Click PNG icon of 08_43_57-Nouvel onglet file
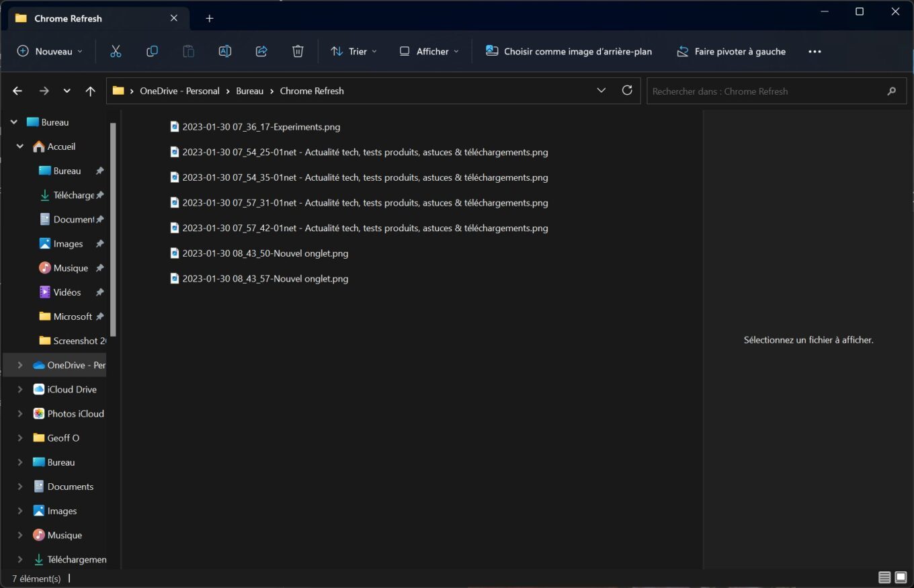914x588 pixels. [x=175, y=278]
